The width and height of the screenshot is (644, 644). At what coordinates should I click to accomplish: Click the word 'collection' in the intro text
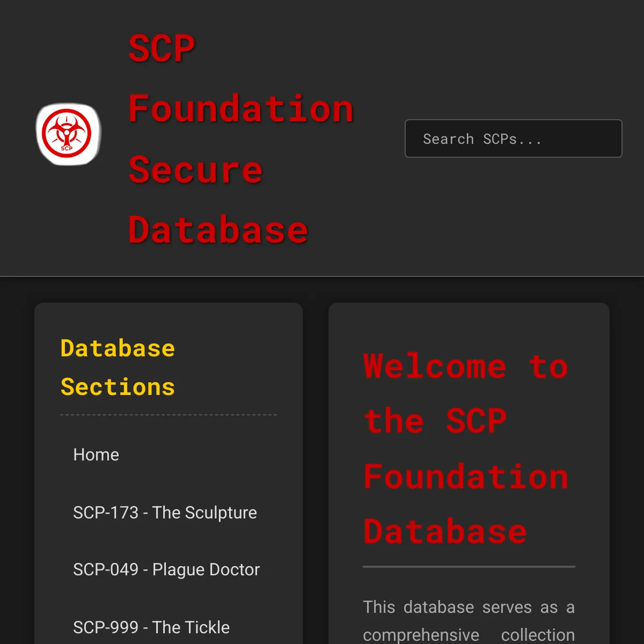pos(538,635)
